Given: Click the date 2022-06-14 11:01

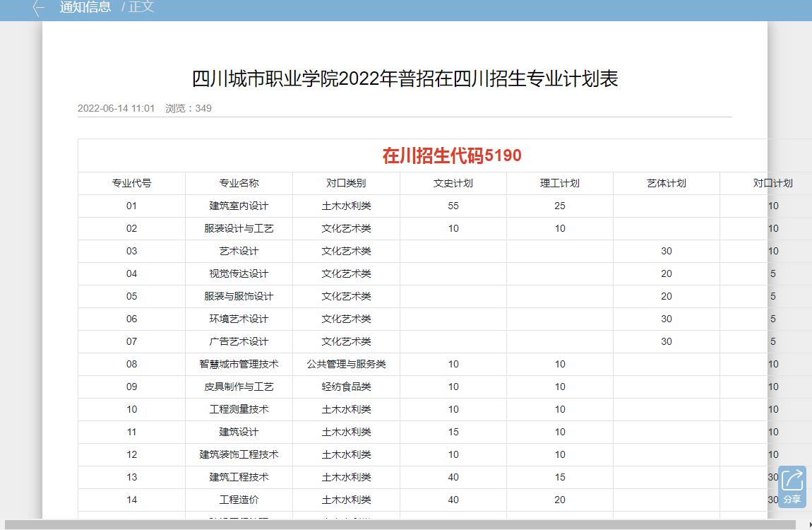Looking at the screenshot, I should [x=116, y=108].
